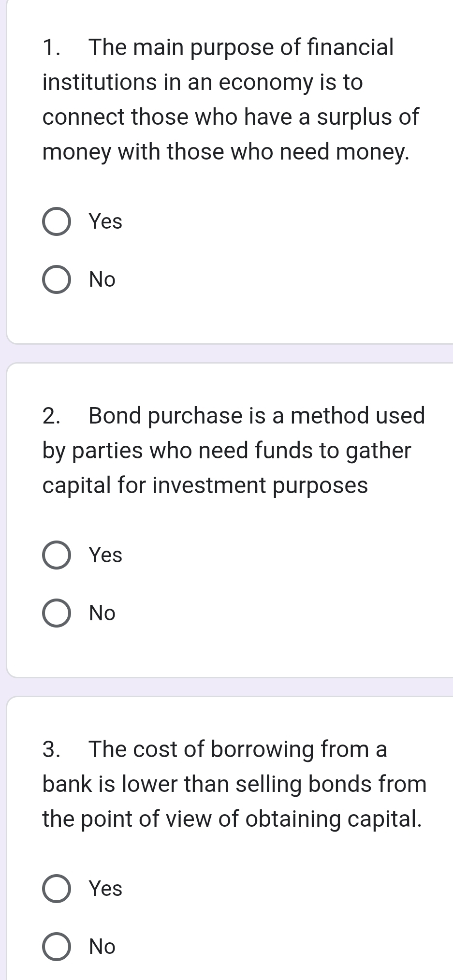The image size is (453, 980).
Task: Click the No label next to question 2
Action: coord(102,614)
